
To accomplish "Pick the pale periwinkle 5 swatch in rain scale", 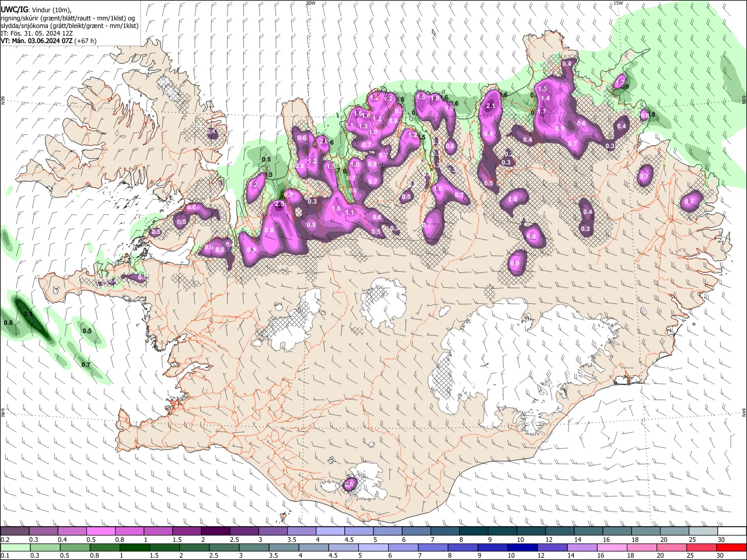I will click(373, 548).
